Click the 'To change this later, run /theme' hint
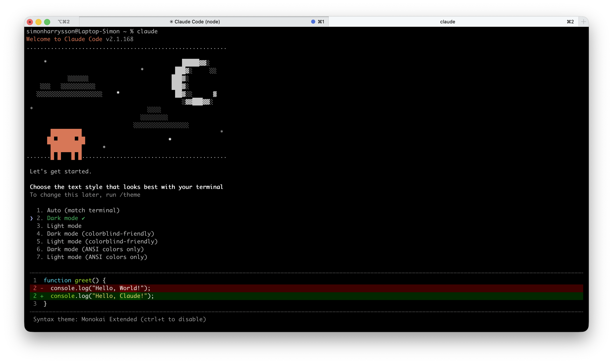The image size is (613, 364). [85, 195]
